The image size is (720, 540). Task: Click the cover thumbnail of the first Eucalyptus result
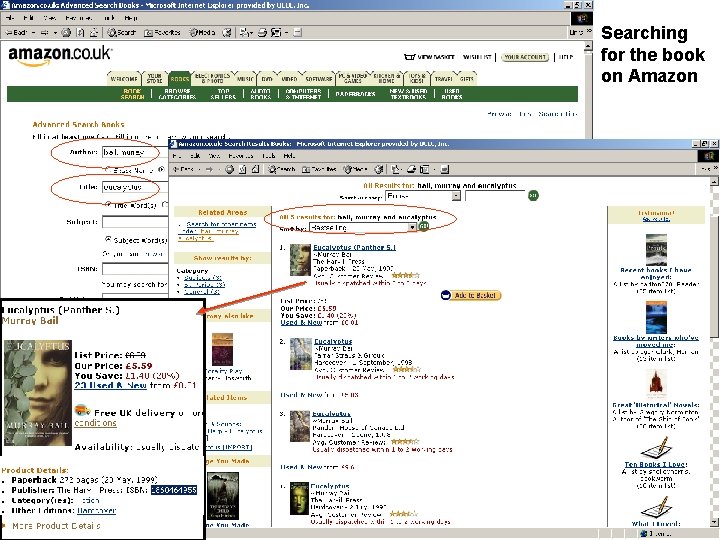click(300, 260)
